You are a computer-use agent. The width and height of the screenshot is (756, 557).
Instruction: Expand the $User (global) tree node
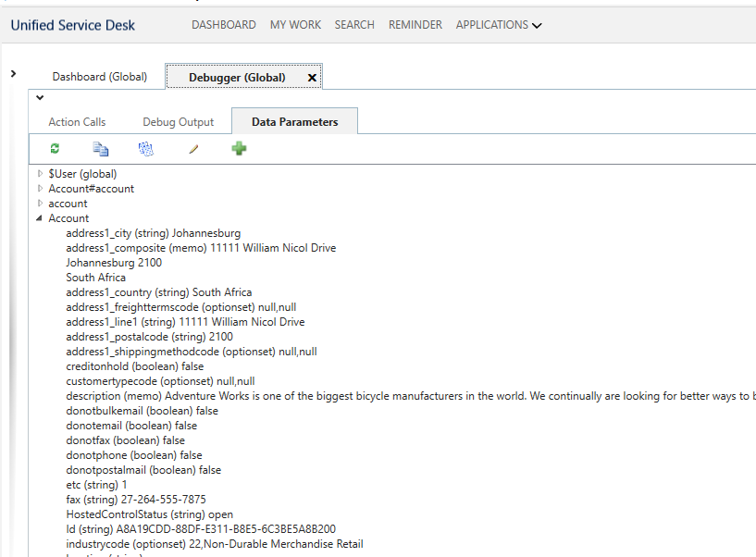click(38, 173)
